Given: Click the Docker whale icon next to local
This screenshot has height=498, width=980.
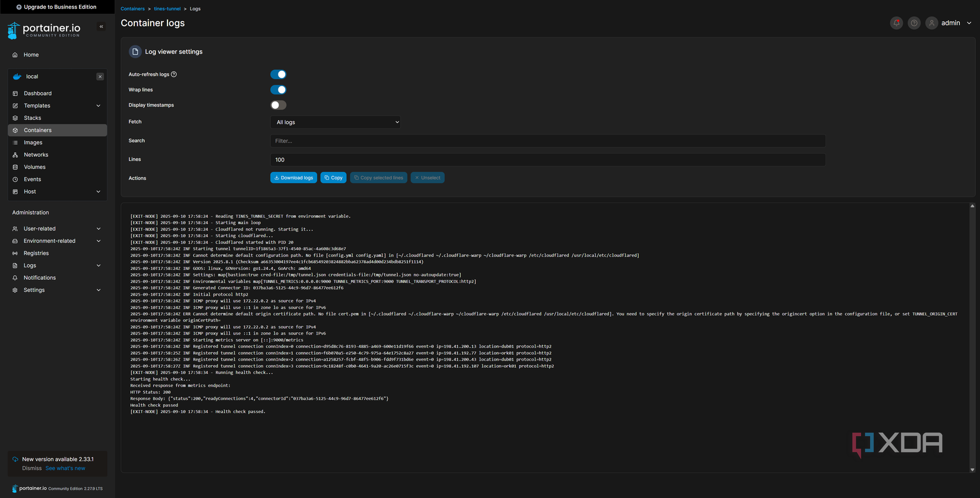Looking at the screenshot, I should click(x=17, y=77).
